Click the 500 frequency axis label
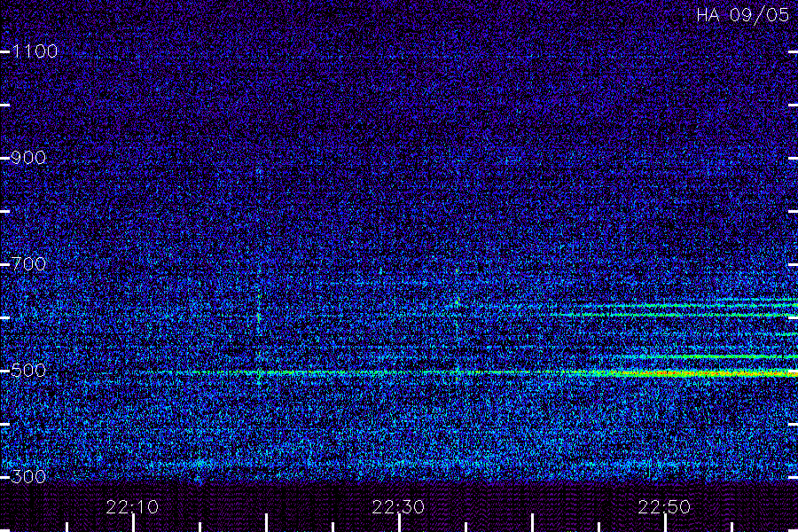The image size is (798, 532). (28, 371)
